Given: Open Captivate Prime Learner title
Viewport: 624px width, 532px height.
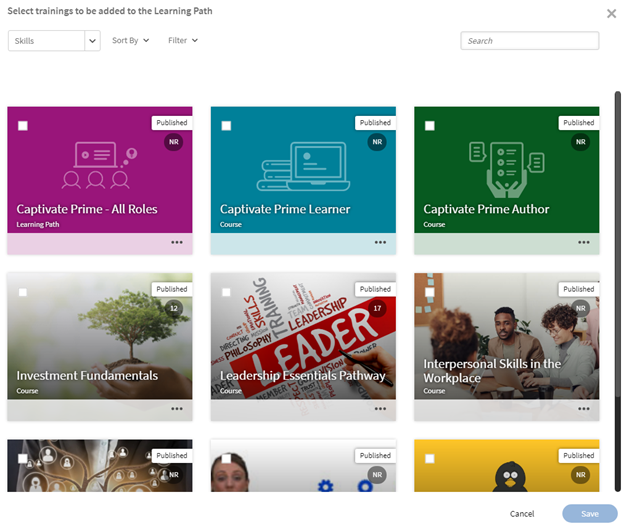Looking at the screenshot, I should 285,209.
